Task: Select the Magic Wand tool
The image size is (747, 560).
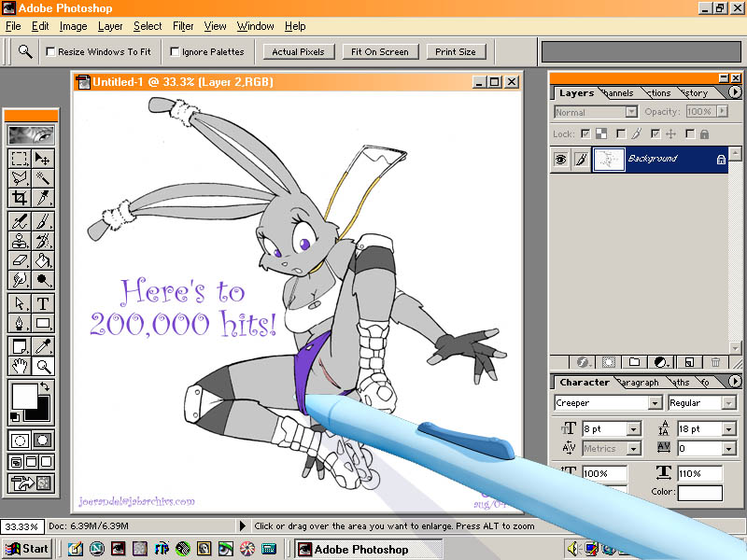Action: click(x=43, y=178)
